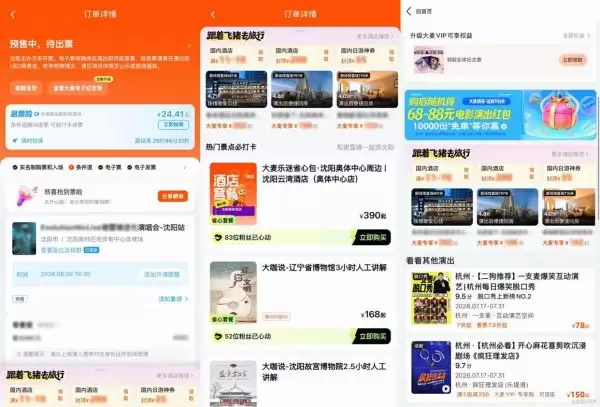The width and height of the screenshot is (600, 407).
Task: Click 立即购买 for the ¥168 museum tour
Action: coord(372,336)
